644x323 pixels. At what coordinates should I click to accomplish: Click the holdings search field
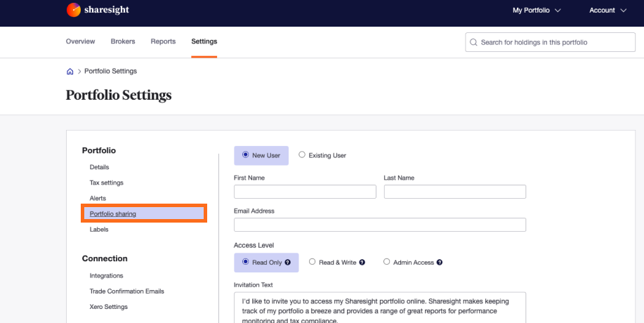tap(551, 42)
